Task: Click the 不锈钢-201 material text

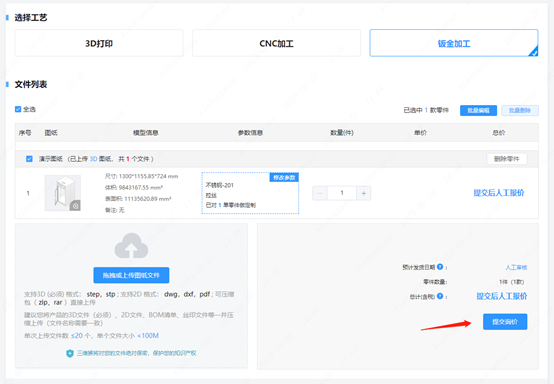Action: click(x=219, y=185)
